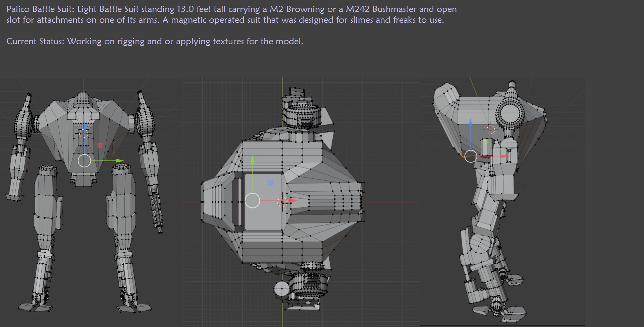This screenshot has width=644, height=327.
Task: Click the top-down view mech wireframe image
Action: coord(301,202)
